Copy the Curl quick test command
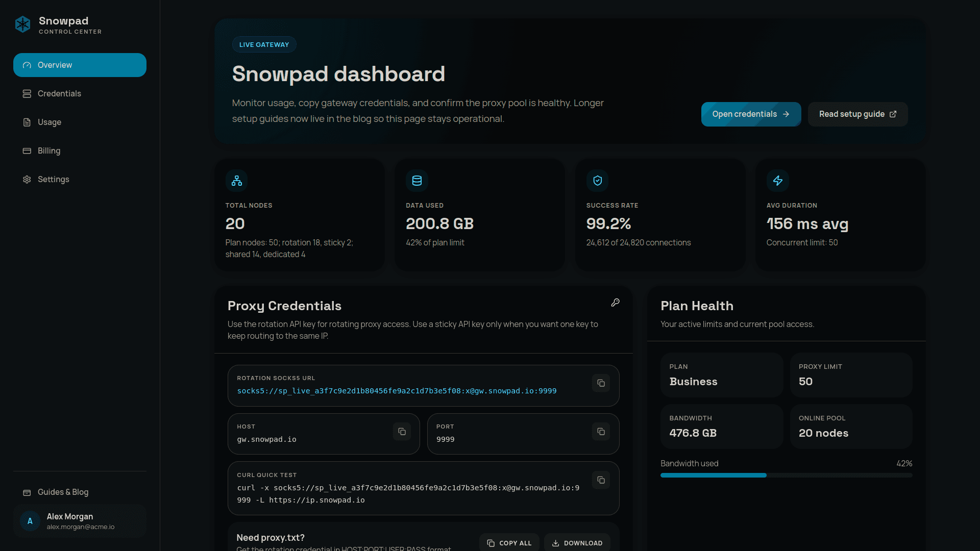Viewport: 980px width, 551px height. point(601,480)
